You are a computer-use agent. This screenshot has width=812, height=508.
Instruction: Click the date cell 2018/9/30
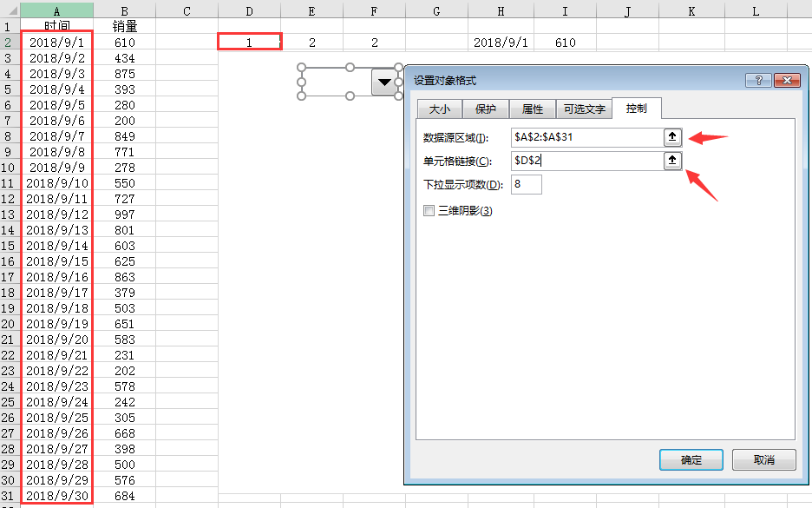tap(57, 496)
